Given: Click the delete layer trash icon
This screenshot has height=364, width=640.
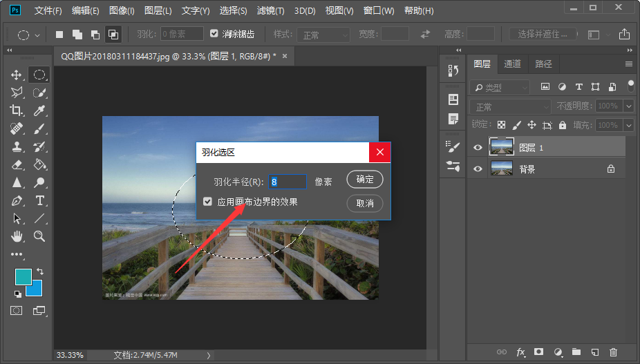Looking at the screenshot, I should [613, 352].
